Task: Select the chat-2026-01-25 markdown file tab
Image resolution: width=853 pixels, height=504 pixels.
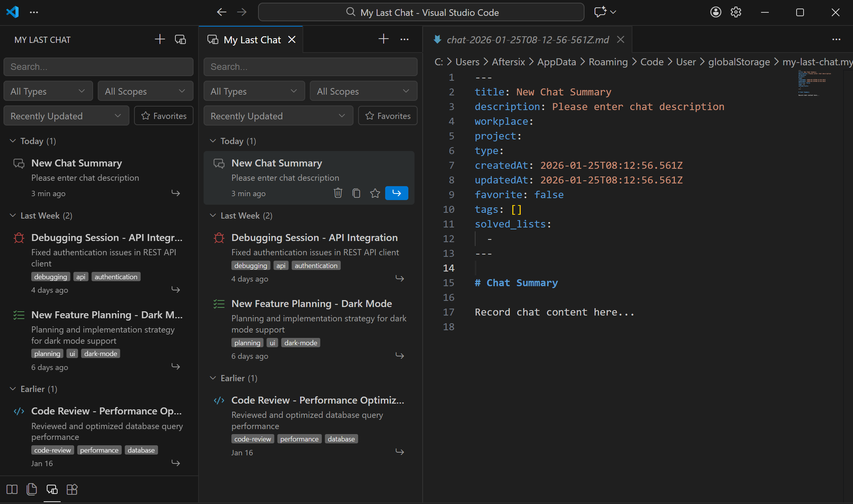Action: pos(527,40)
